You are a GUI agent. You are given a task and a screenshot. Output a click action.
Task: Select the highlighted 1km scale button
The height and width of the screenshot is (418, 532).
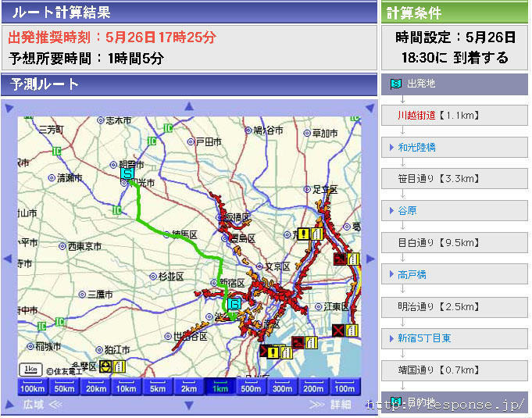pos(220,387)
